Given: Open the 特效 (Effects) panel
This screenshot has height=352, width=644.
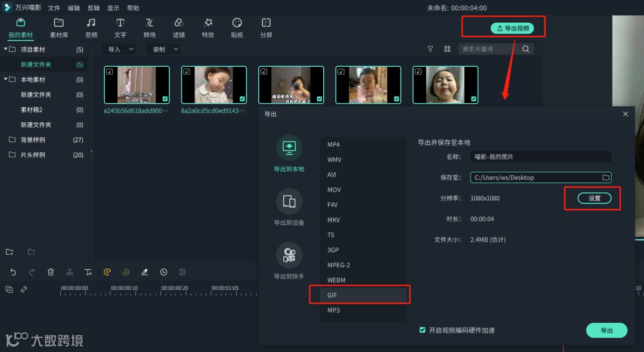Looking at the screenshot, I should coord(208,27).
